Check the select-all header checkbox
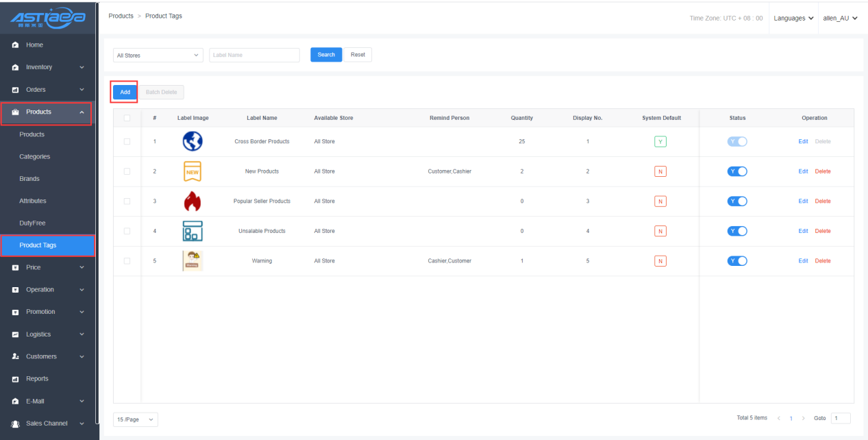Image resolution: width=868 pixels, height=440 pixels. tap(127, 118)
